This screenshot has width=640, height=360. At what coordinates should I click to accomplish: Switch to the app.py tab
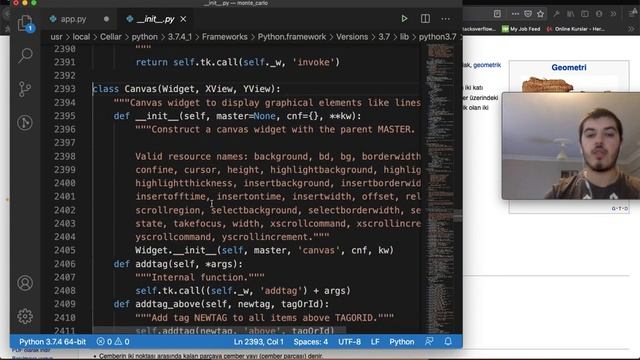73,19
